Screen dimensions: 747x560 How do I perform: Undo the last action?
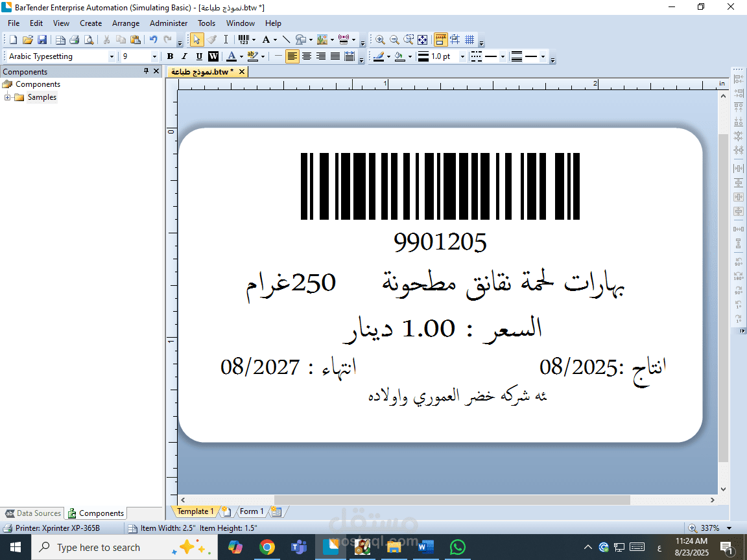point(154,40)
